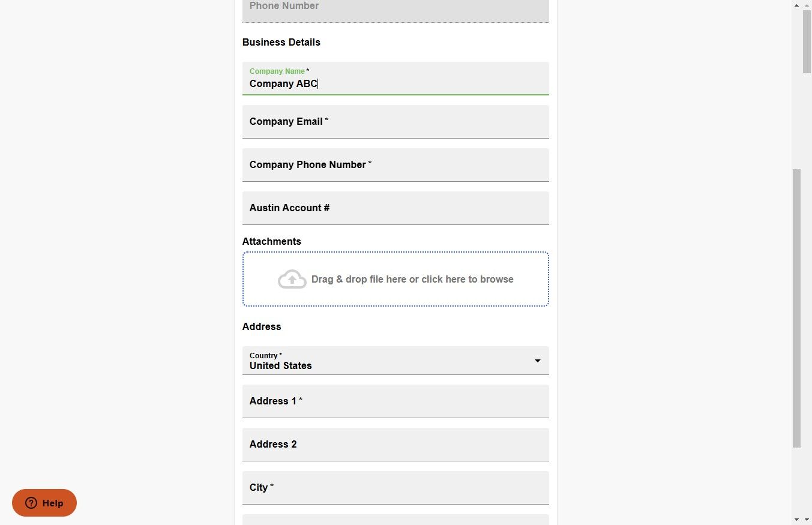Click the greyed Phone Number field at top
Viewport: 812px width, 525px height.
395,8
